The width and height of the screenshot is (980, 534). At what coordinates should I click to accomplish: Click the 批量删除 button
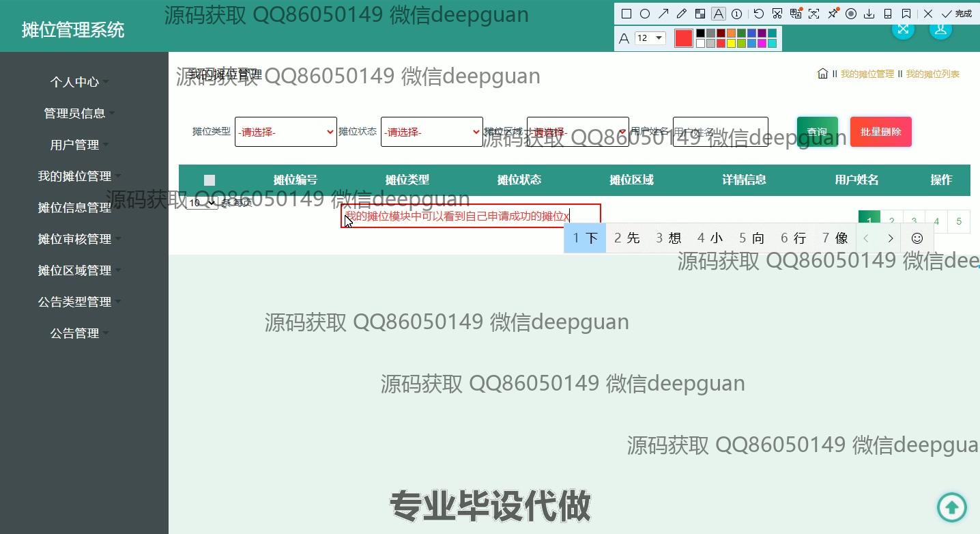(880, 132)
